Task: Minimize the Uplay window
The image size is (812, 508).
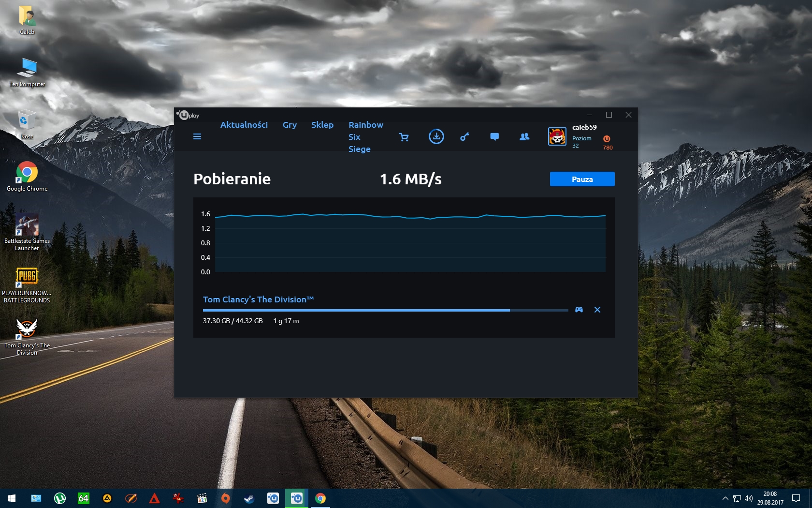Action: point(590,115)
